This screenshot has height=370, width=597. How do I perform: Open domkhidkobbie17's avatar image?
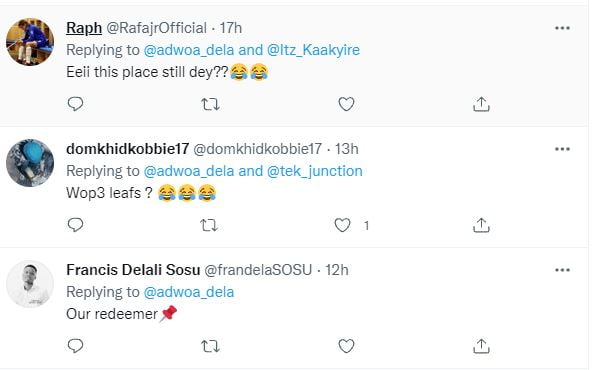pos(30,163)
